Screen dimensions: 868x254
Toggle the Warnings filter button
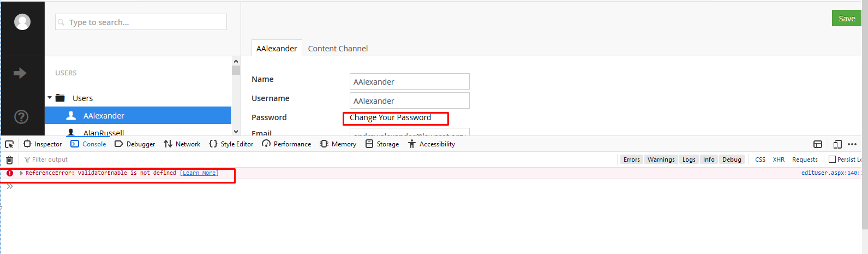click(661, 160)
